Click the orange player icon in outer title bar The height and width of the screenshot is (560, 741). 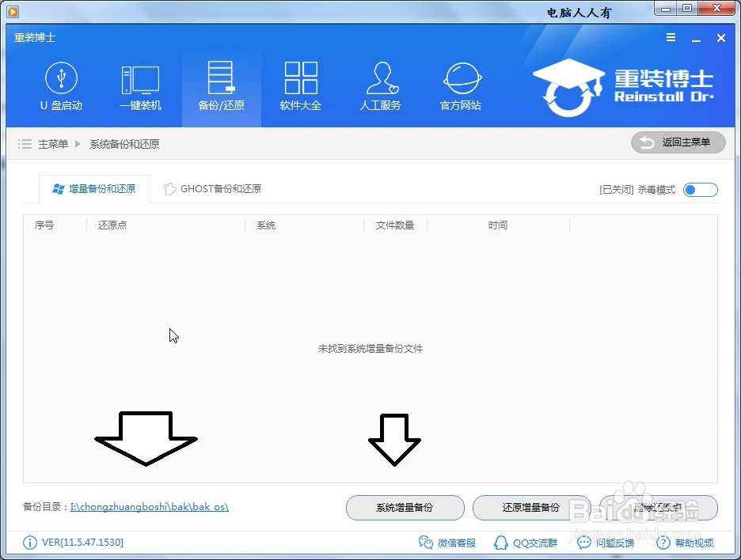13,11
